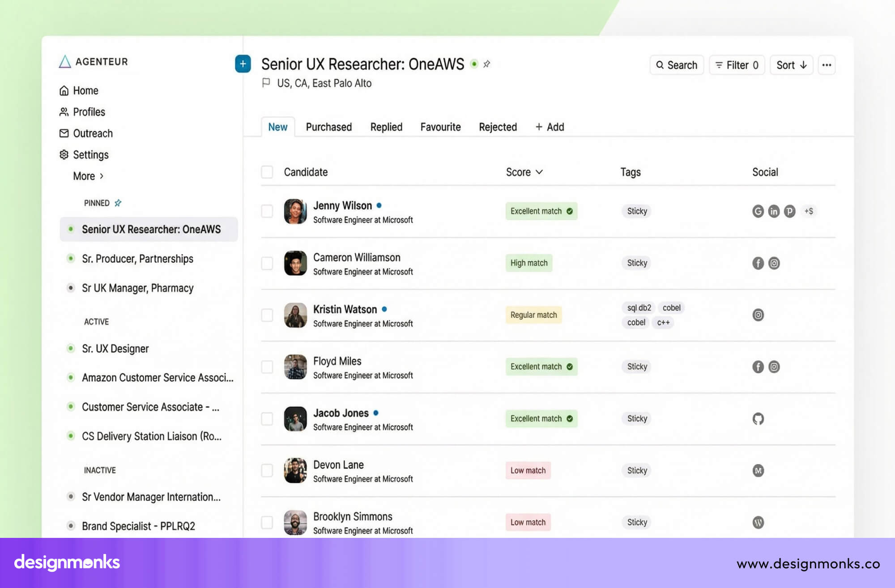895x588 pixels.
Task: Open Cameron Williamson's Facebook icon
Action: (x=758, y=263)
